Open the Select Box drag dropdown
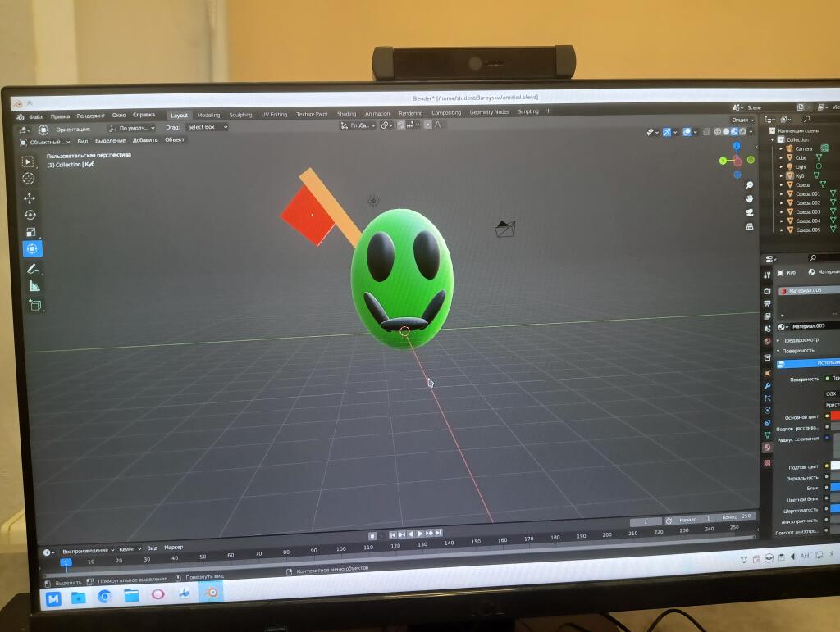Image resolution: width=840 pixels, height=632 pixels. pos(208,127)
